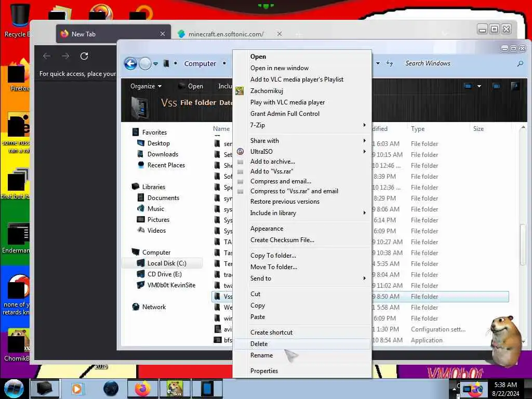The width and height of the screenshot is (532, 399).
Task: Click the file list vertical scrollbar
Action: click(x=523, y=244)
